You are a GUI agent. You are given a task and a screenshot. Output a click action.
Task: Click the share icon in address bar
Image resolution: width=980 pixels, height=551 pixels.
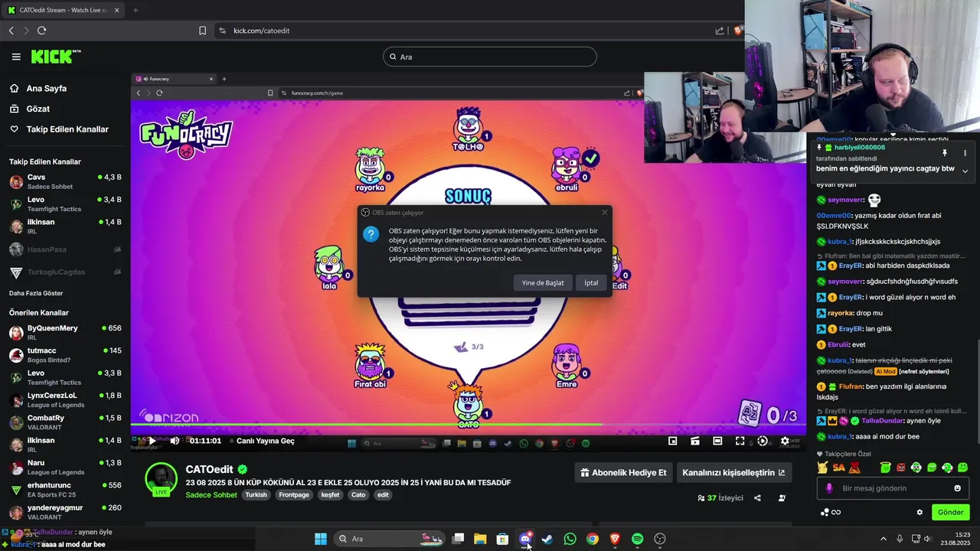[720, 31]
